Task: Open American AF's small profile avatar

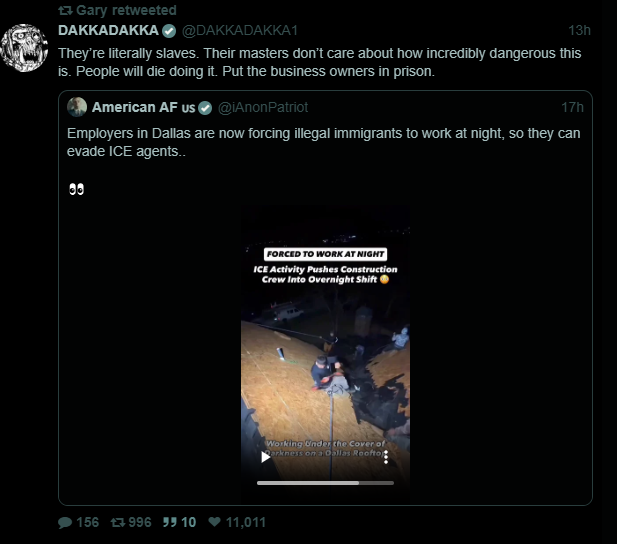Action: (x=77, y=107)
